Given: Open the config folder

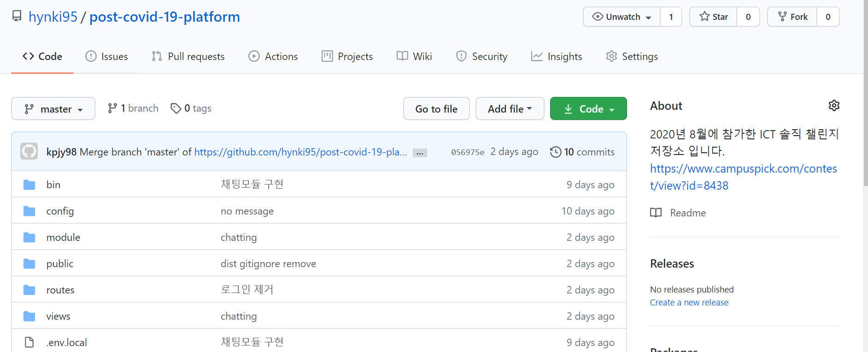Looking at the screenshot, I should click(60, 211).
